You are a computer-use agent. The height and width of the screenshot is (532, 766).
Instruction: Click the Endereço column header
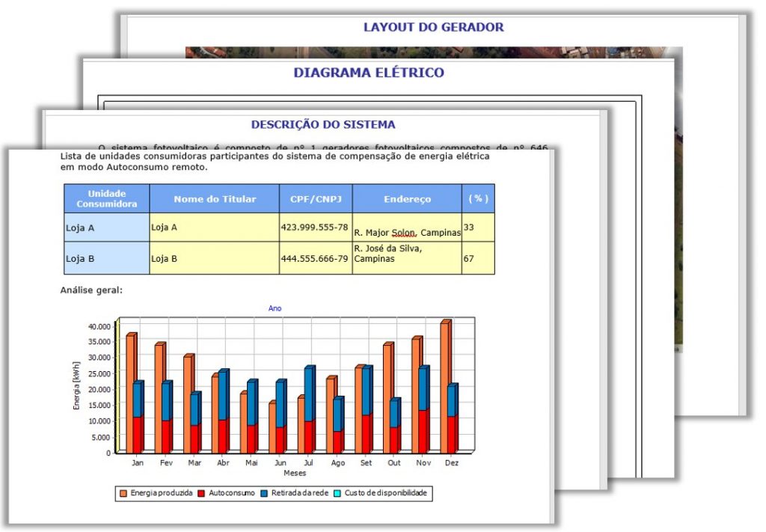(x=407, y=199)
